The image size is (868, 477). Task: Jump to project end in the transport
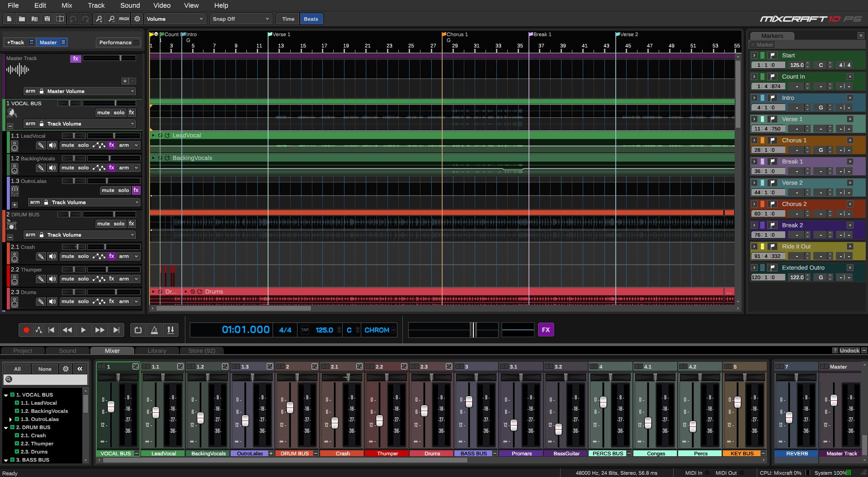[x=116, y=330]
